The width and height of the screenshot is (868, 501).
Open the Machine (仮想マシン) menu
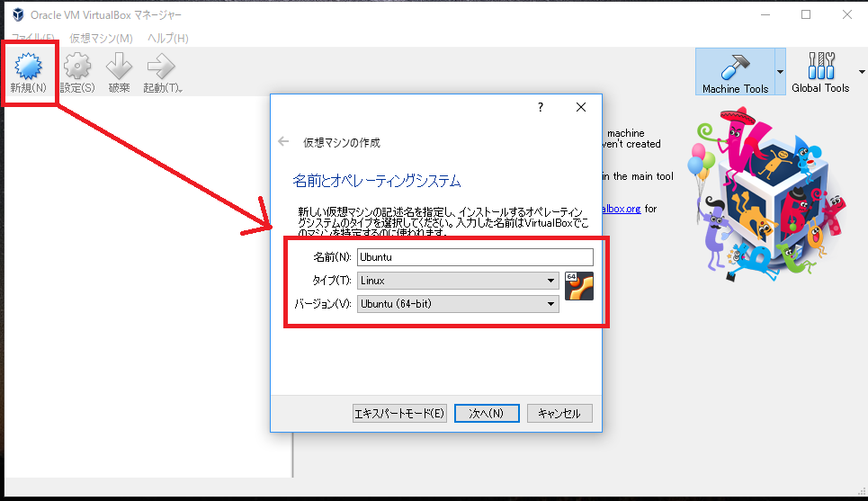(101, 38)
